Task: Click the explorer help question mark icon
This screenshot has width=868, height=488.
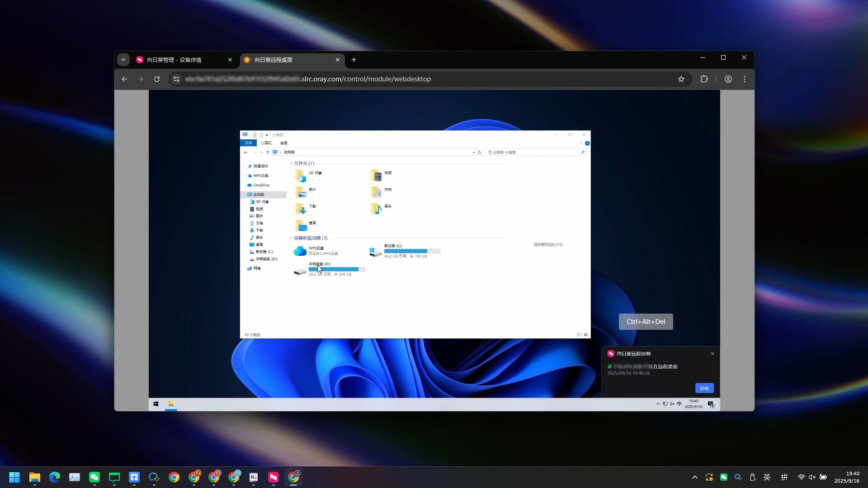Action: coord(587,143)
